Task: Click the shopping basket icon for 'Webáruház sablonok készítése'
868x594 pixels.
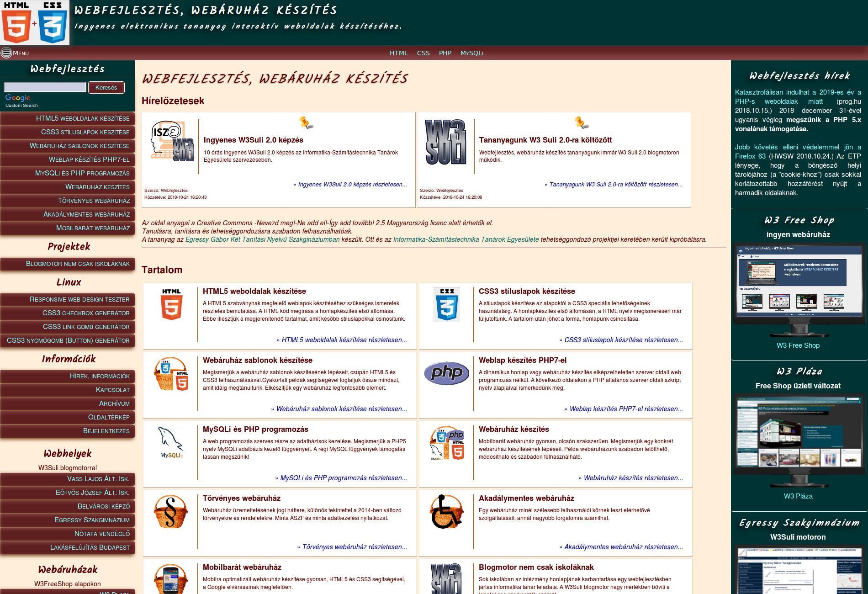Action: tap(171, 374)
